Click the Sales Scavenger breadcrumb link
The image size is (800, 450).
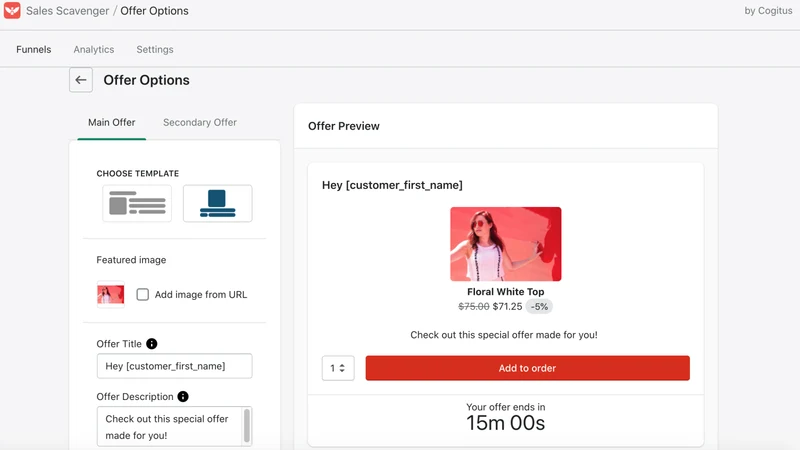point(67,11)
